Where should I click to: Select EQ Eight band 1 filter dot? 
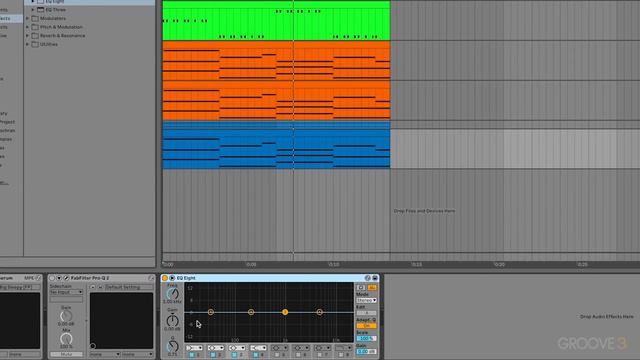tap(211, 312)
